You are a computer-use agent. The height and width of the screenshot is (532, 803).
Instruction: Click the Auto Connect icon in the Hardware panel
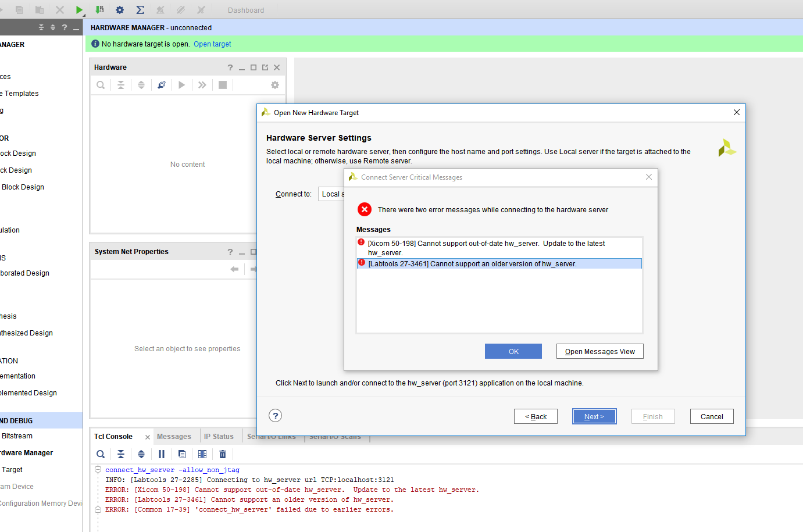tap(162, 85)
